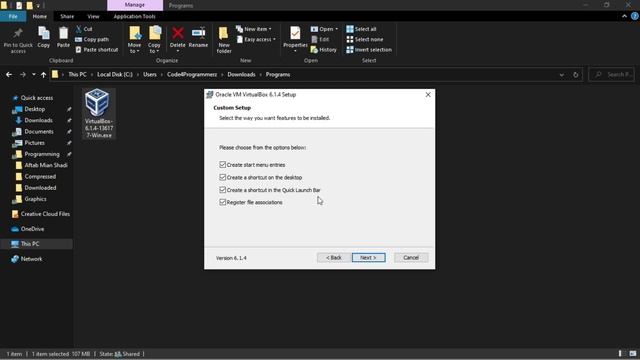
Task: Click Invert selection in ribbon
Action: pos(369,49)
